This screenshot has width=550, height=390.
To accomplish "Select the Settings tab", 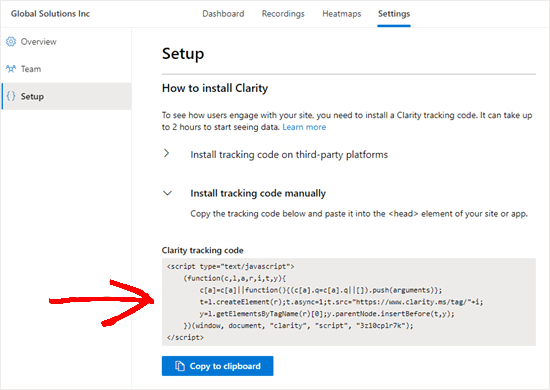I will pyautogui.click(x=394, y=14).
